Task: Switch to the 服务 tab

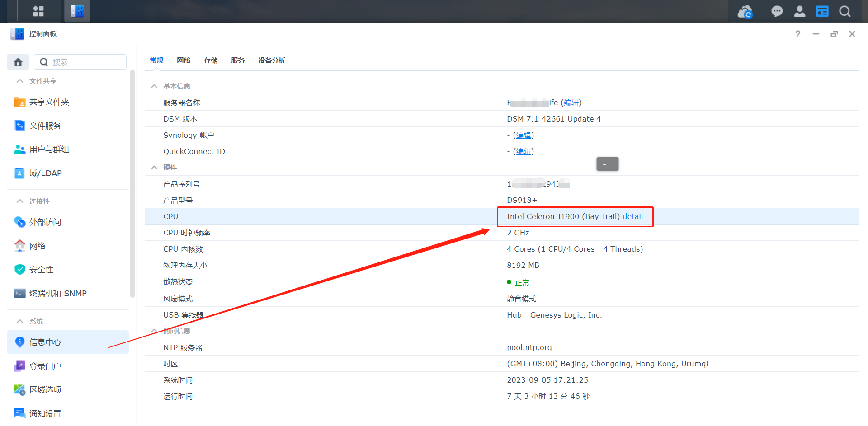Action: click(x=238, y=60)
